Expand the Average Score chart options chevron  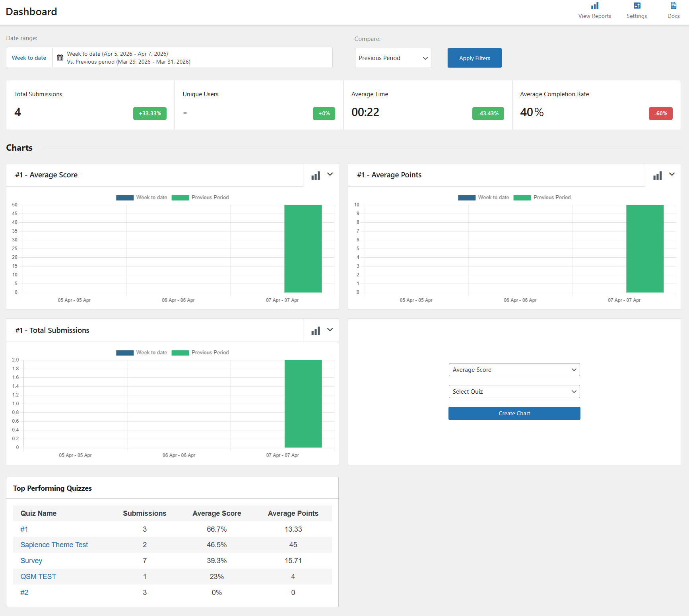pyautogui.click(x=330, y=175)
